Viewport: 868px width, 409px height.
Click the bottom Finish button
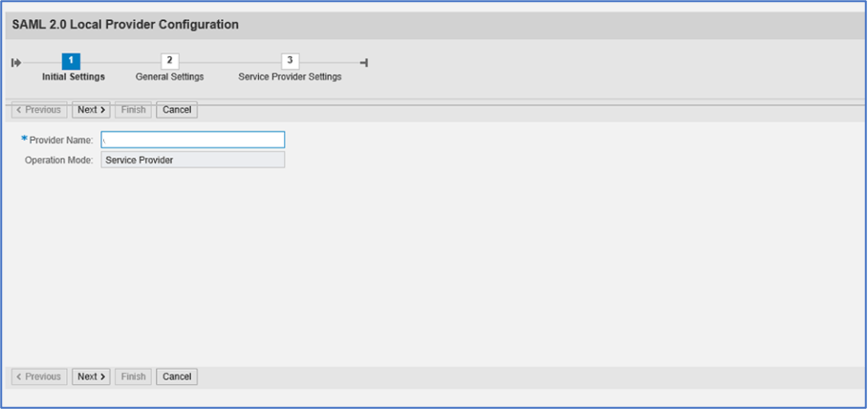coord(134,377)
